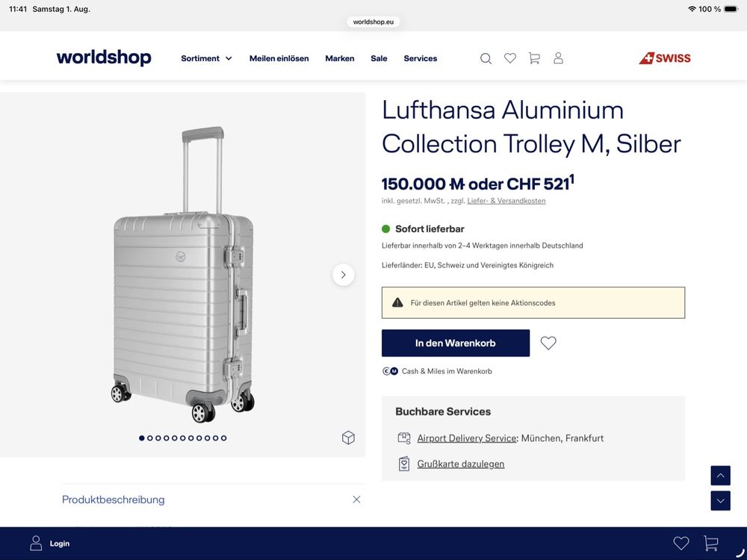Select the last image carousel dot
Screen dimensions: 747x560
(224, 438)
